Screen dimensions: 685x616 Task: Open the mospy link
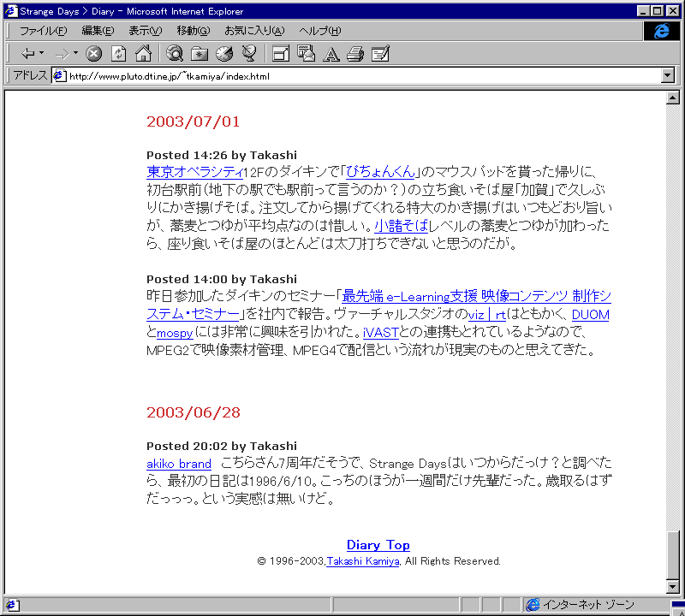pos(175,333)
